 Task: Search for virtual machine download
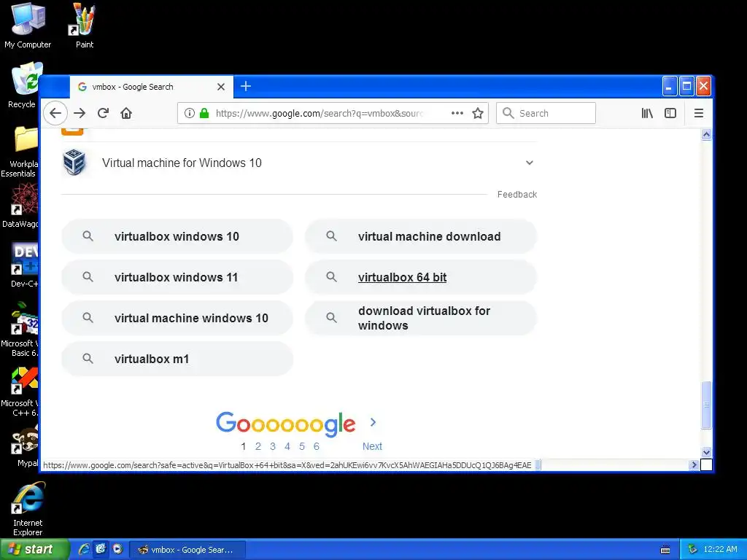click(421, 236)
